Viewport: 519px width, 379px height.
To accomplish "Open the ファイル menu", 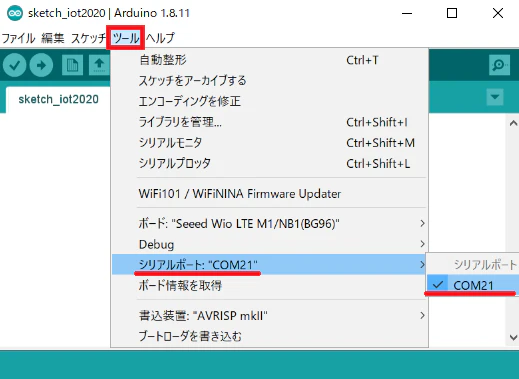I will pyautogui.click(x=18, y=38).
